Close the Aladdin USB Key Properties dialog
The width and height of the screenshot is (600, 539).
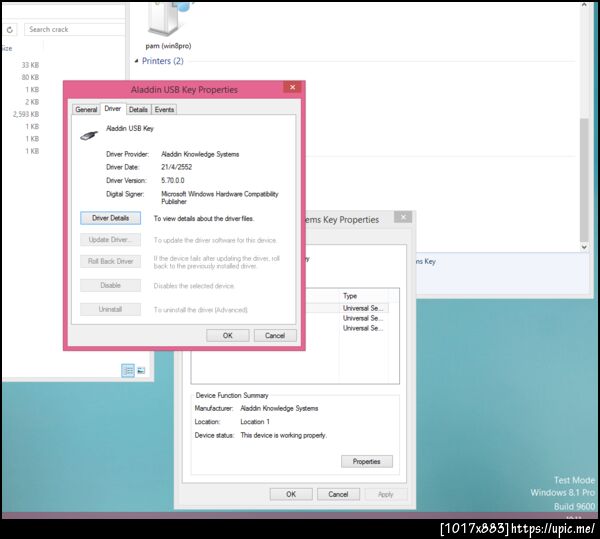tap(292, 87)
